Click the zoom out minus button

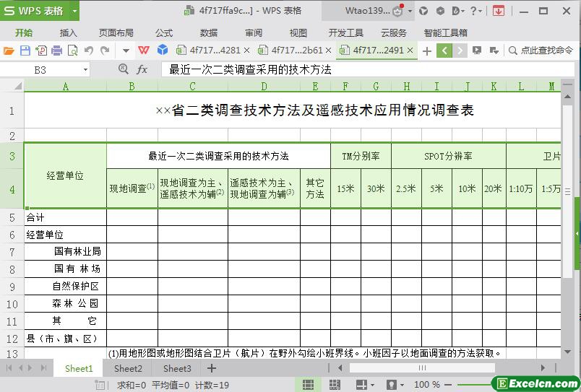click(448, 385)
